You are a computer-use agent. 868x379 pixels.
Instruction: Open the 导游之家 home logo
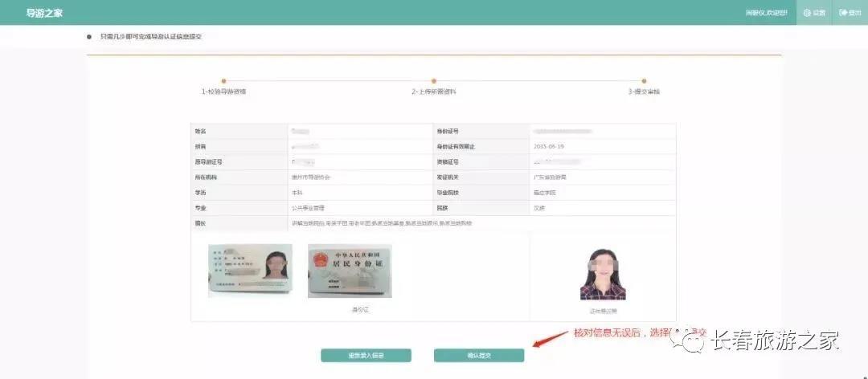coord(43,13)
